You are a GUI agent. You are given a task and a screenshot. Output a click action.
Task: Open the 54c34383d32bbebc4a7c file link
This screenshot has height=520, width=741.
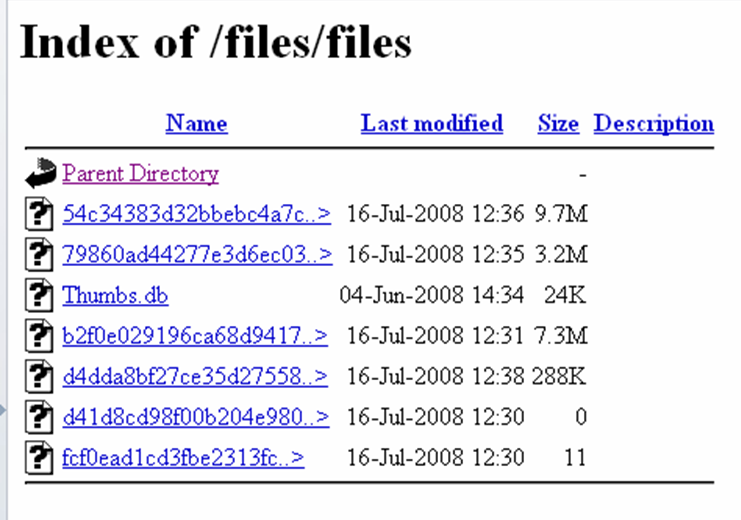[196, 213]
